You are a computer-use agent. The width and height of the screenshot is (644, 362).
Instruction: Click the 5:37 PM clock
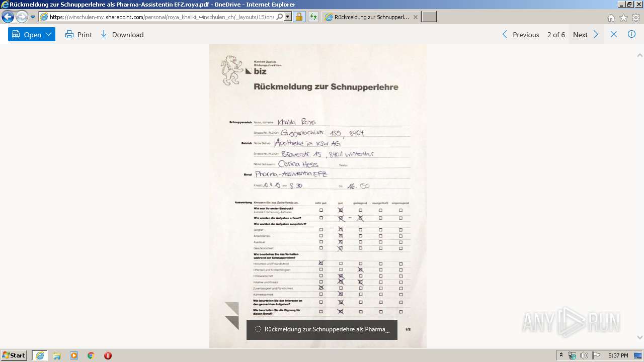pyautogui.click(x=618, y=355)
